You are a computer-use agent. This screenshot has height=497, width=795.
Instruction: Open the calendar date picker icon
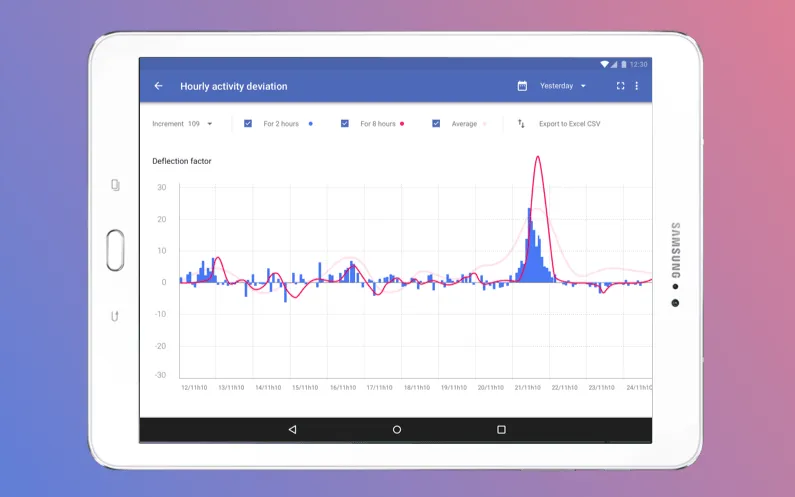pos(522,86)
